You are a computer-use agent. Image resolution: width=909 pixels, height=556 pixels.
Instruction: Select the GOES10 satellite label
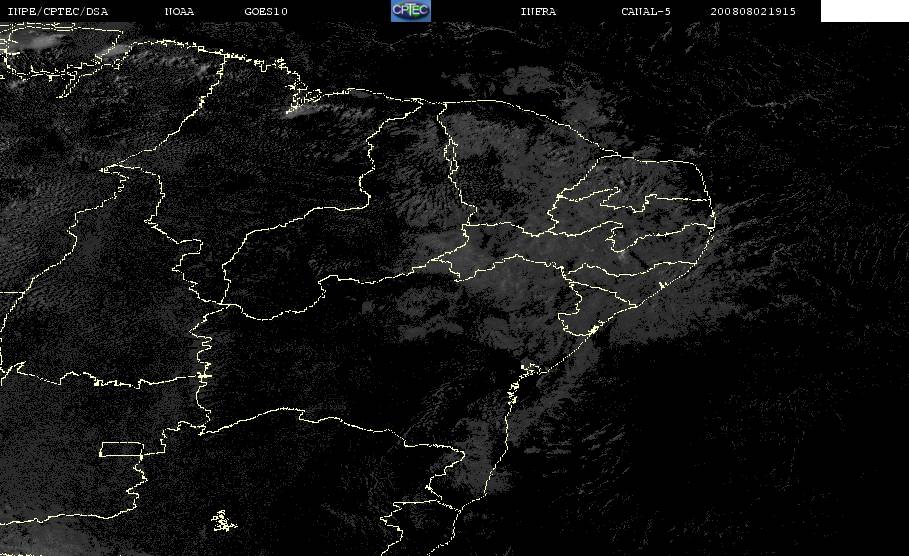click(266, 11)
